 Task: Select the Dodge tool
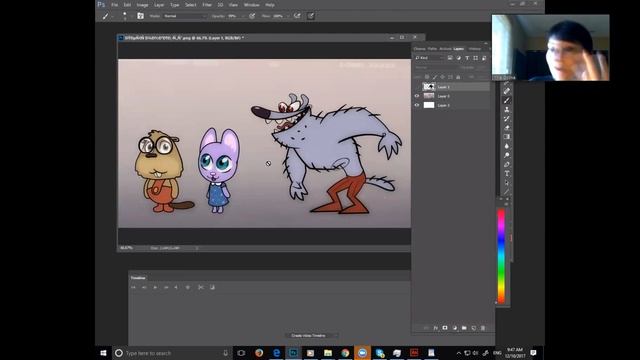507,155
